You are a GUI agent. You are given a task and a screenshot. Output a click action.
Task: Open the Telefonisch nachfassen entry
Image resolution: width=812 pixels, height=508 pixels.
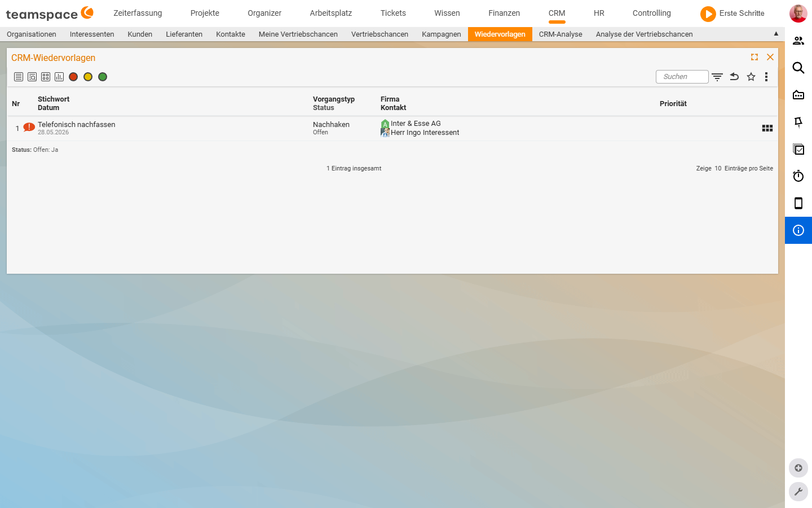[x=77, y=124]
